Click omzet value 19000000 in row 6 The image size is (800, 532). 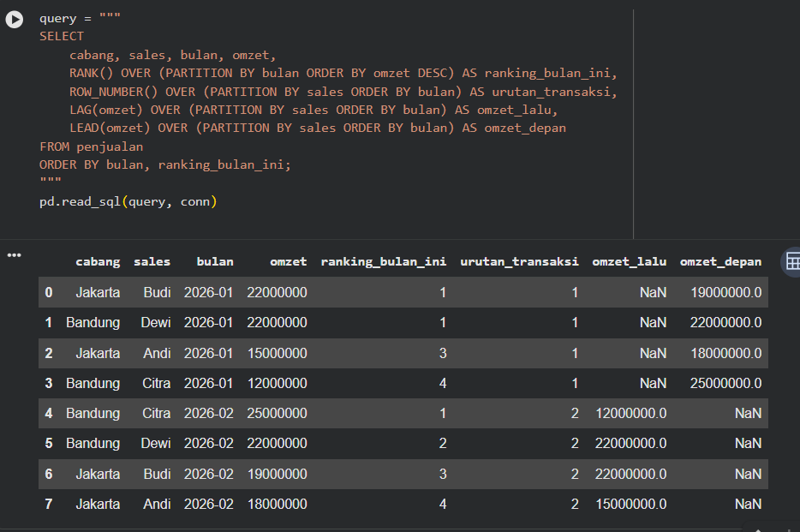click(277, 474)
